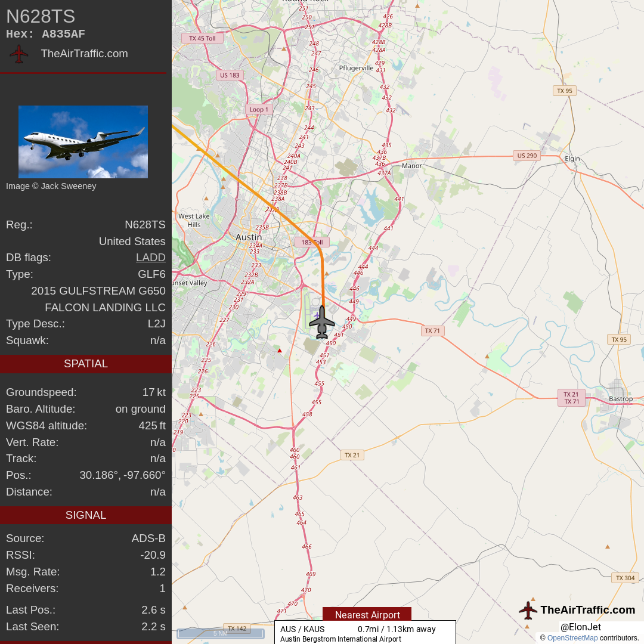The height and width of the screenshot is (644, 644).
Task: Click the Gulfstream jet photo thumbnail
Action: [x=83, y=142]
